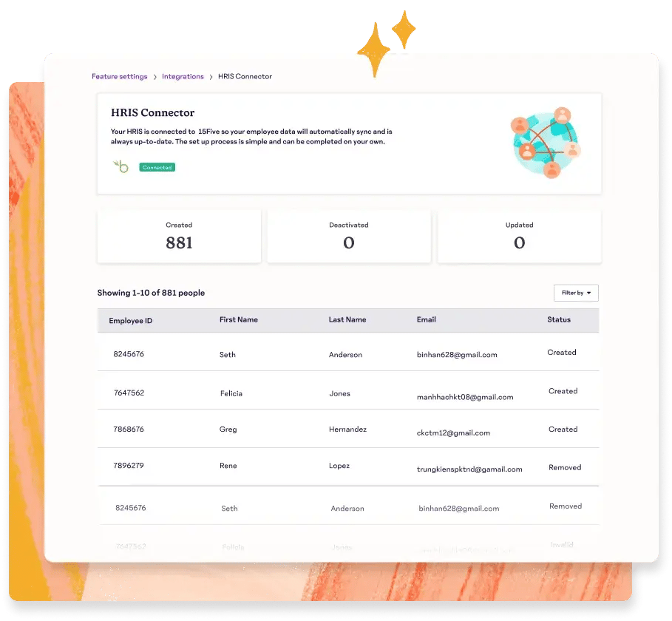Click the BambooHR leaf logo icon
Image resolution: width=672 pixels, height=621 pixels.
[x=121, y=166]
